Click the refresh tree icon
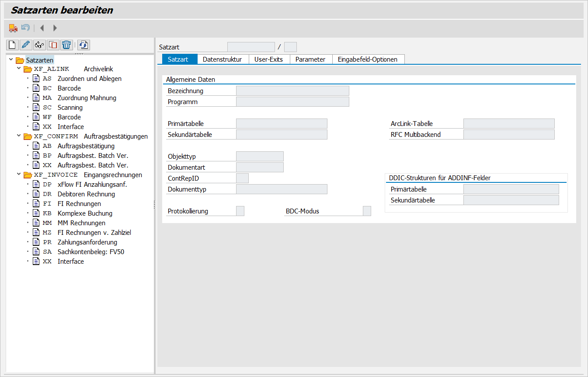The width and height of the screenshot is (588, 377). click(84, 45)
